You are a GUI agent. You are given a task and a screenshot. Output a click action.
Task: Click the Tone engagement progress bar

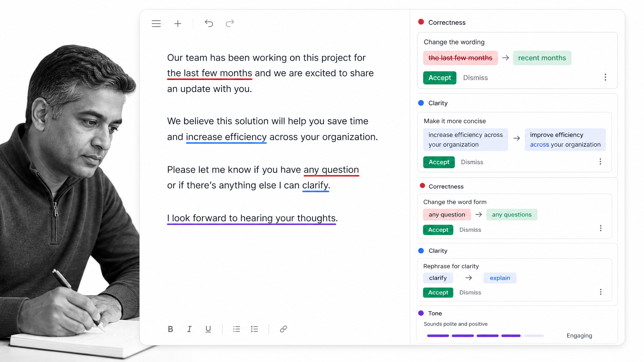click(485, 336)
